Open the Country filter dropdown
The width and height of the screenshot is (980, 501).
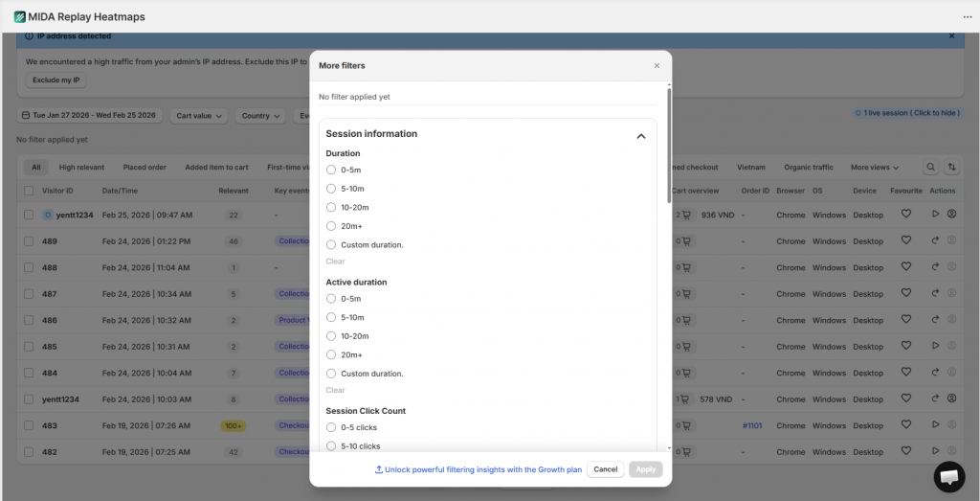[x=260, y=116]
